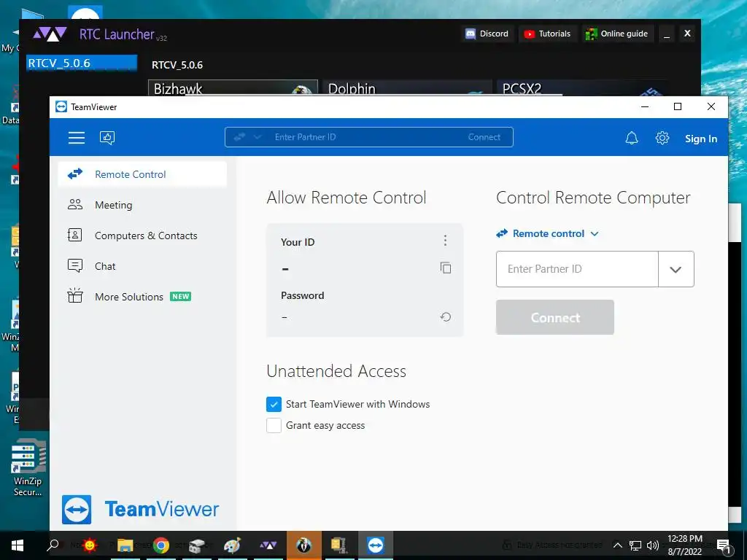Enable Grant easy access checkbox
The image size is (747, 560).
274,425
